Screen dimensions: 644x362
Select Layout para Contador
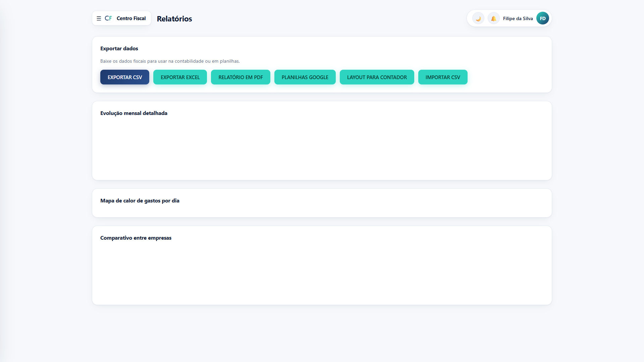click(x=377, y=77)
